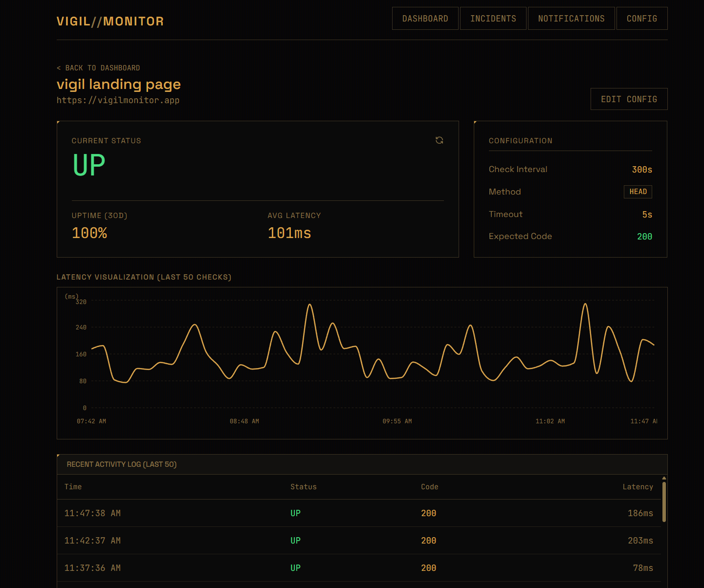Click the 08:48 AM chart axis label

point(244,421)
